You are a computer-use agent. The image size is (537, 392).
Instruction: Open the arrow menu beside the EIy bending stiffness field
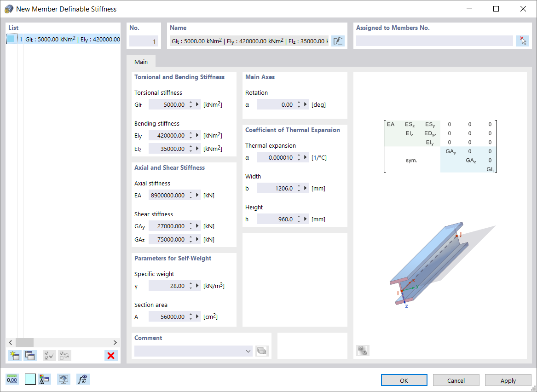pyautogui.click(x=197, y=135)
